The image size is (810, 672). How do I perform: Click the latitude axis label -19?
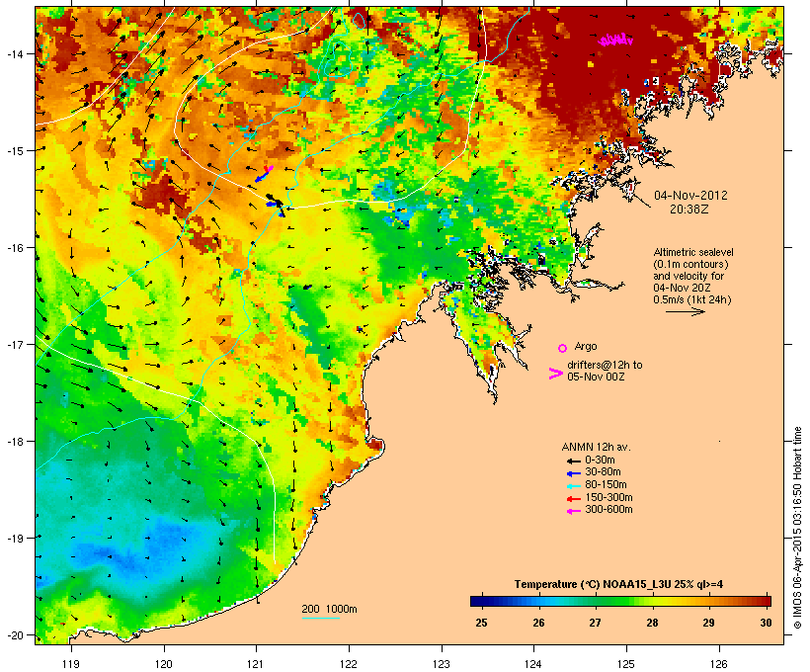pos(14,539)
